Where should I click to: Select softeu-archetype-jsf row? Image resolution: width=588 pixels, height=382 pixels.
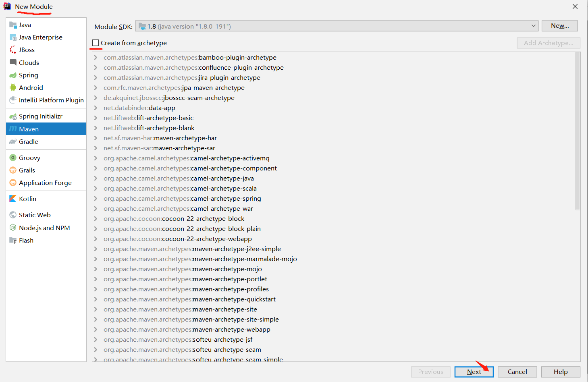(x=334, y=340)
